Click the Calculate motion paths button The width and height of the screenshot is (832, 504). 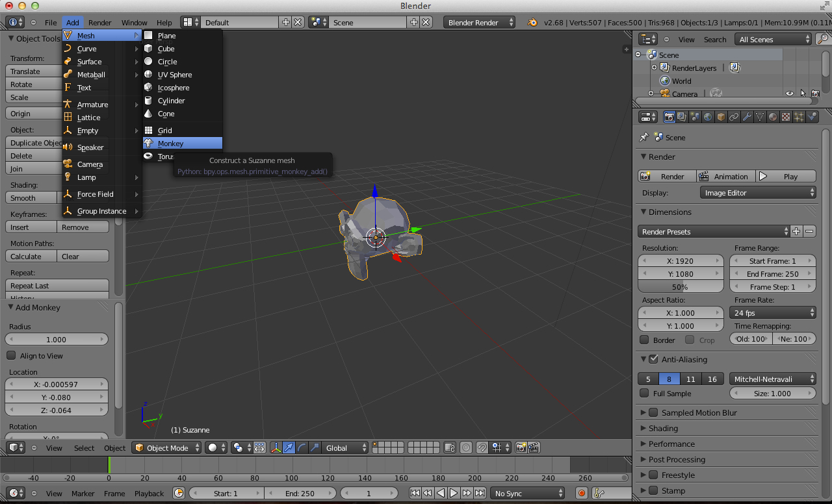(31, 256)
